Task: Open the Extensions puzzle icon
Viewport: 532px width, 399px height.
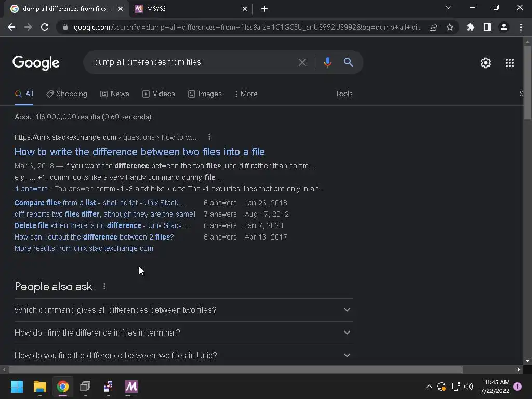Action: click(471, 27)
